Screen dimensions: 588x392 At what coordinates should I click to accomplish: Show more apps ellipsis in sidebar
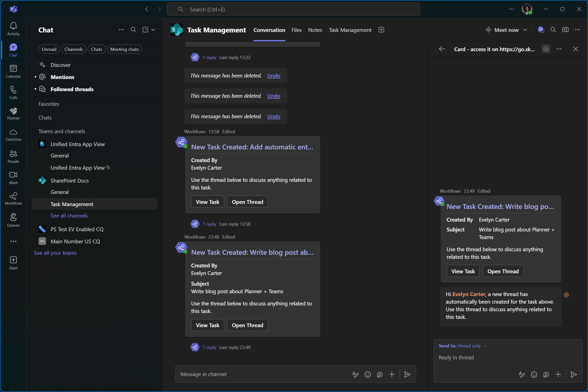pyautogui.click(x=13, y=241)
